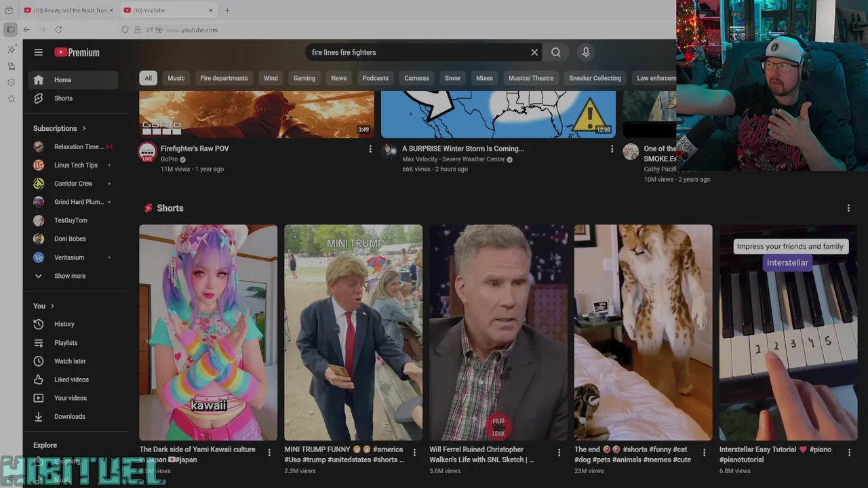Open options for 'The end' cat short

[x=705, y=453]
